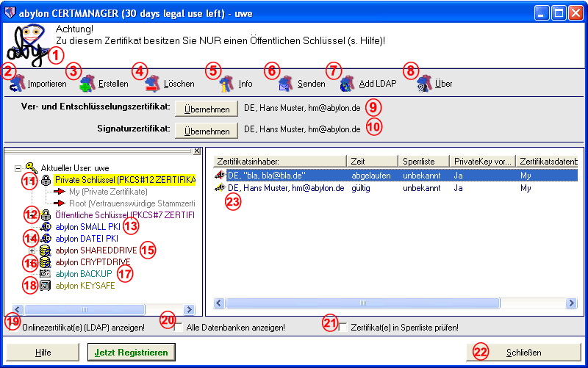
Task: Select row DE, Hans Muster, hm@abylon.de
Action: [x=396, y=188]
